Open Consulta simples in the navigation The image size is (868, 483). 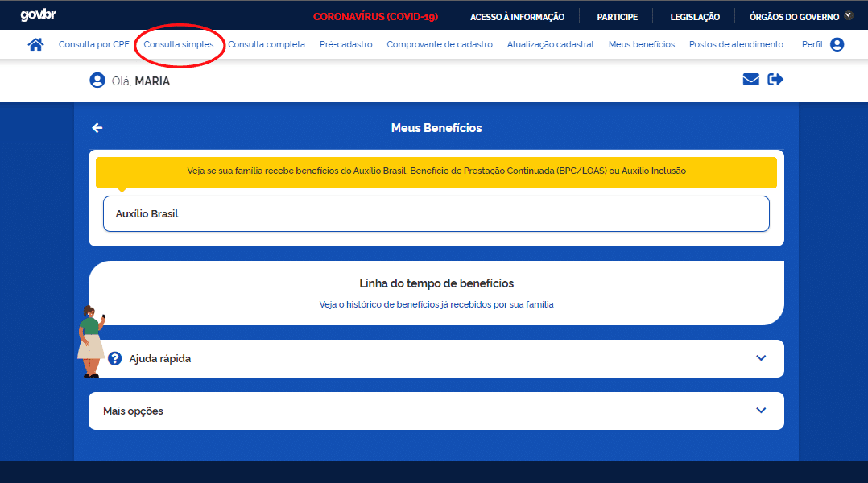click(179, 44)
